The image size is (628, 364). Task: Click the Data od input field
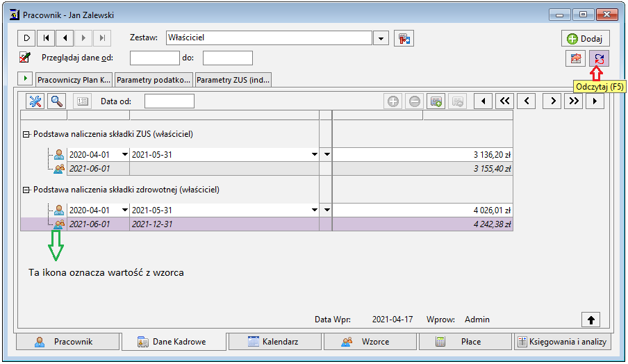pyautogui.click(x=170, y=101)
